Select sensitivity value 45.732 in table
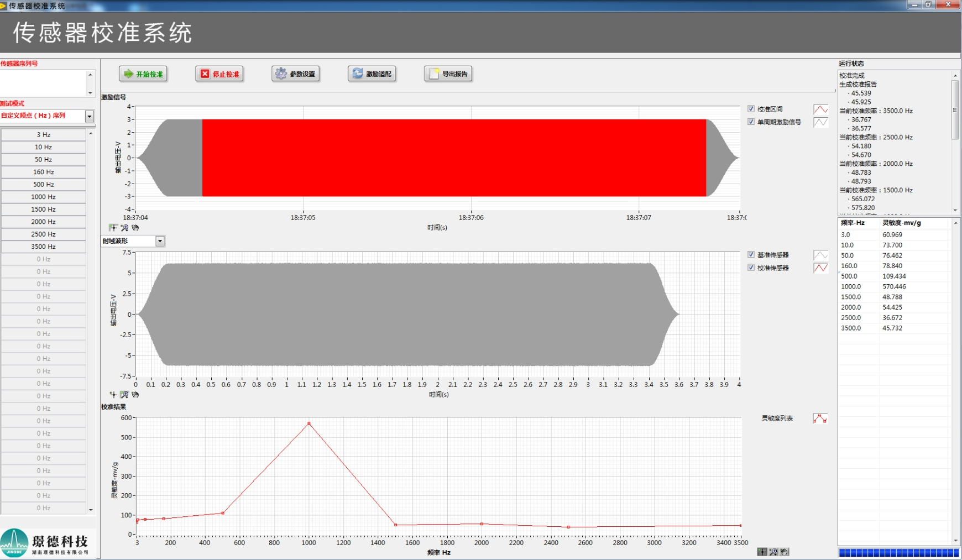Screen dimensions: 962x560 [x=892, y=328]
